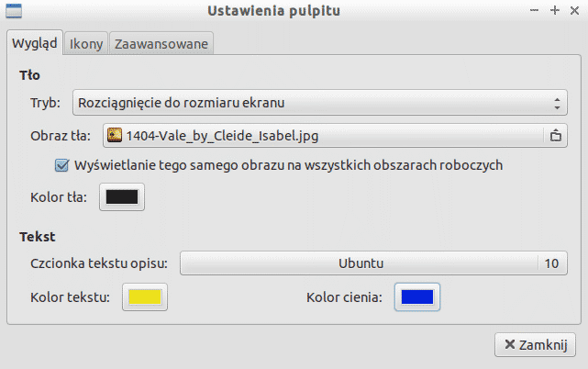
Task: Pick the blue Kolor cienia shadow color
Action: click(417, 296)
